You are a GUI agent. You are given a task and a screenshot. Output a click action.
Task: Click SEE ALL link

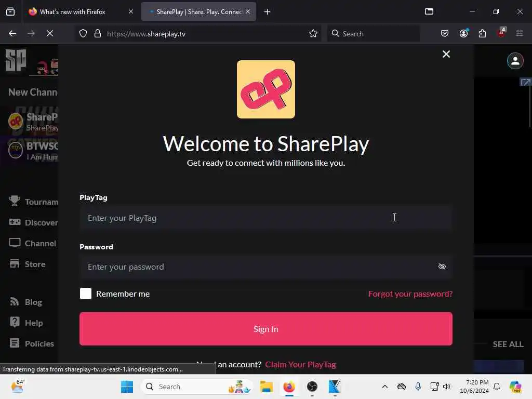[508, 344]
